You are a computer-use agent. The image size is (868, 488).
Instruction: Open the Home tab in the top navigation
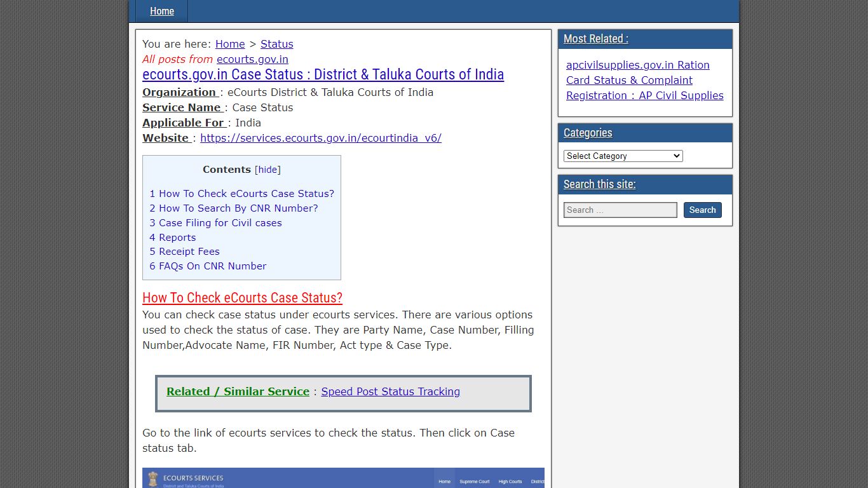pyautogui.click(x=162, y=11)
